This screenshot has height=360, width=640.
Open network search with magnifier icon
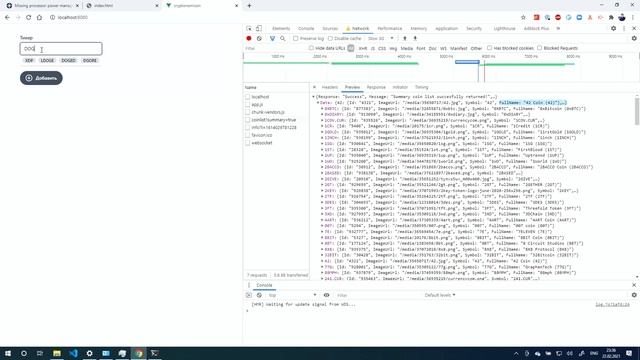[x=283, y=38]
